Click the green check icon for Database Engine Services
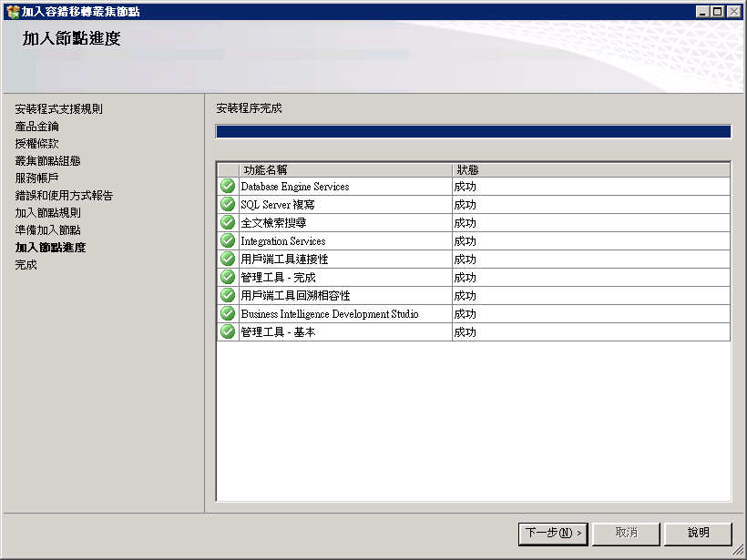The height and width of the screenshot is (560, 747). pos(228,186)
